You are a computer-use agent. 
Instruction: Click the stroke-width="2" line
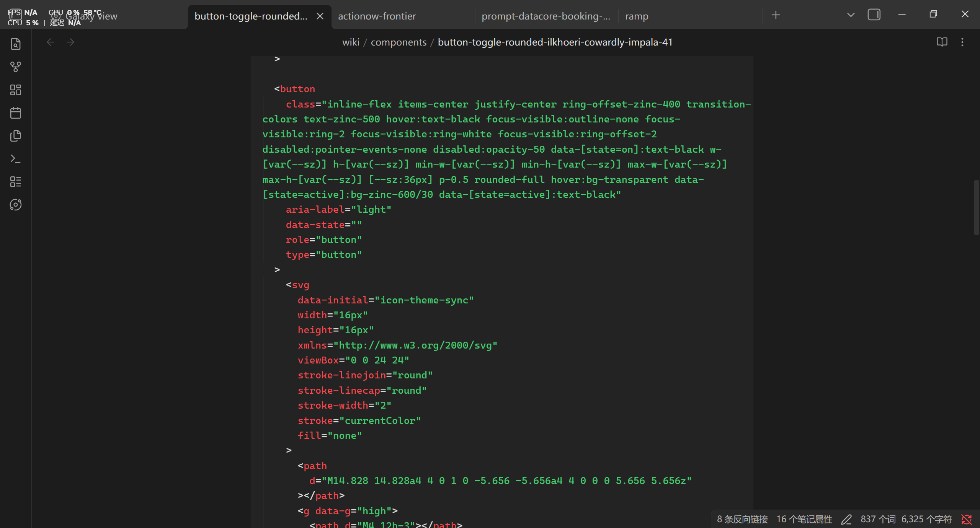click(345, 405)
